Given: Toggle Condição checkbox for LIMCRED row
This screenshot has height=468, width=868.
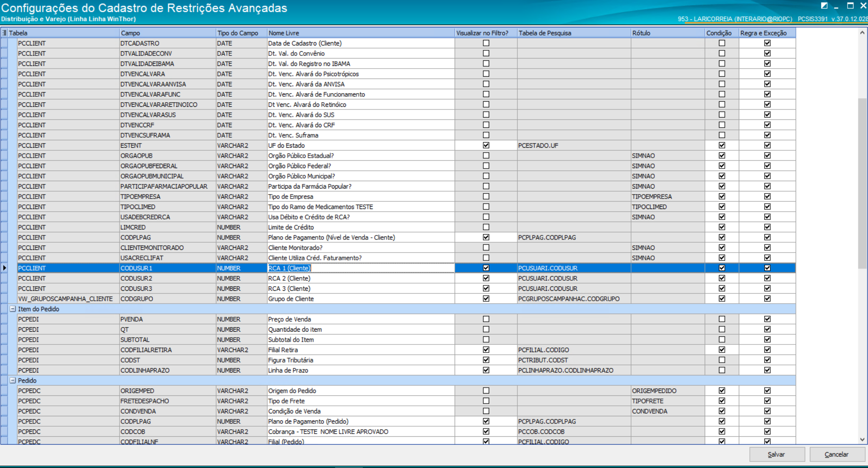Looking at the screenshot, I should [x=722, y=227].
